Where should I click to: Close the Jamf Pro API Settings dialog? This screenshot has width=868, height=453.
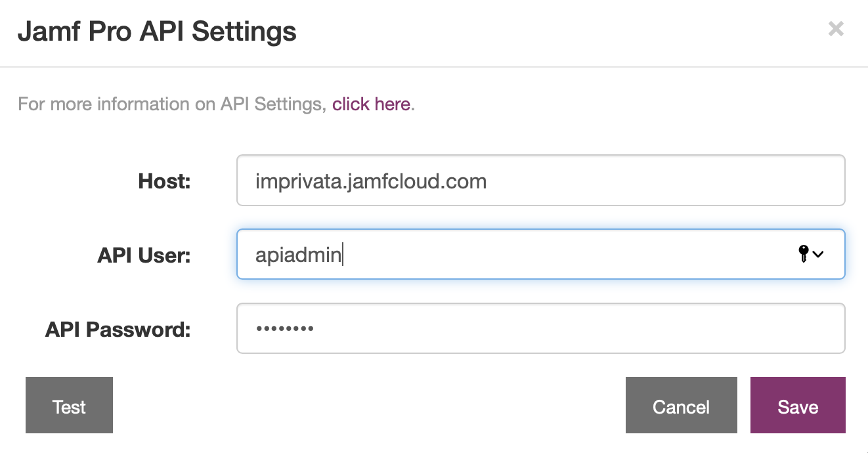836,29
